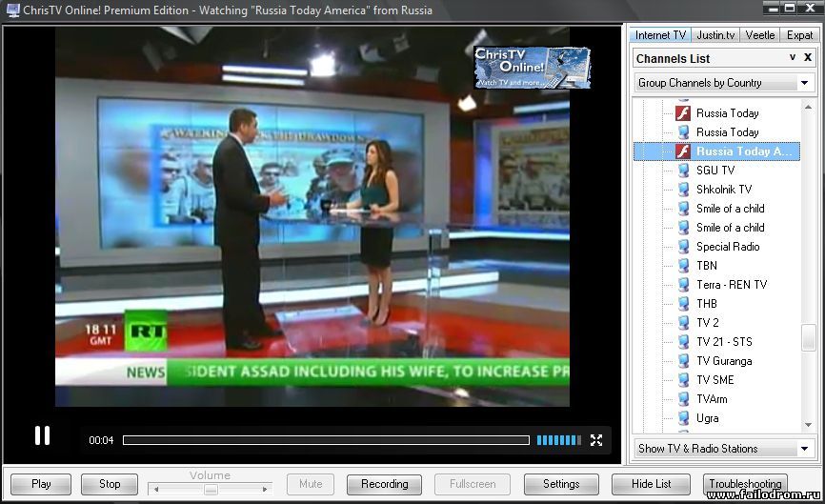Click the channel list scrollbar thumb
Viewport: 825px width, 504px height.
coord(808,337)
